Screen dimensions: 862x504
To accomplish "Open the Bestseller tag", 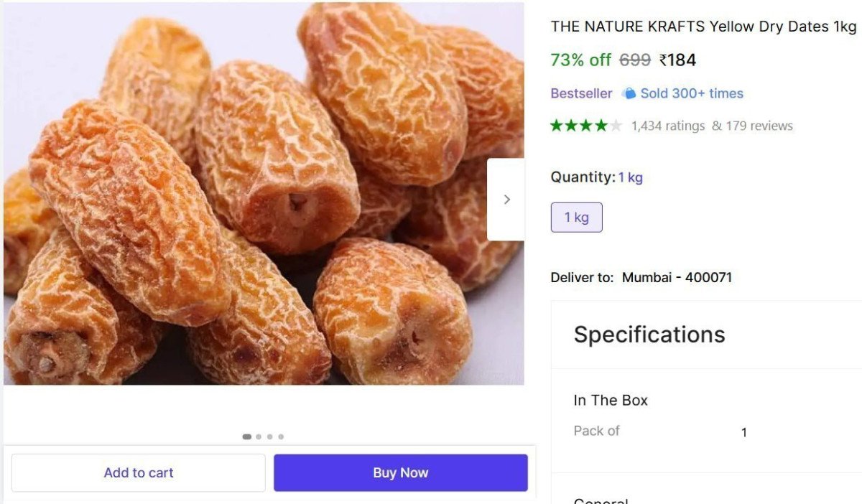I will [581, 93].
